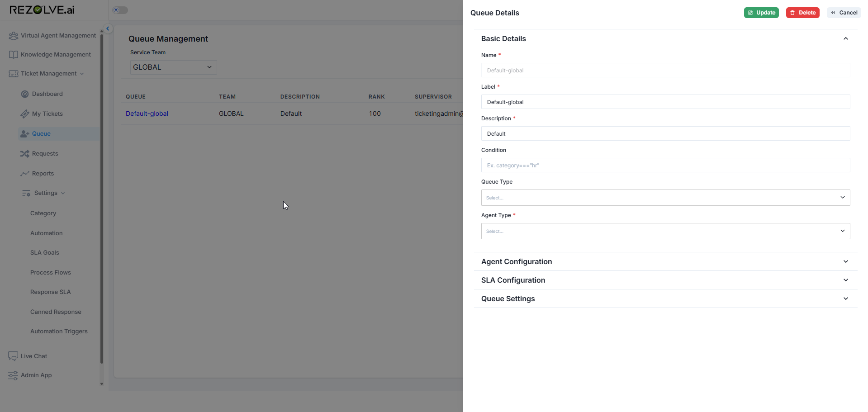The width and height of the screenshot is (868, 412).
Task: Open the Queue Type select dropdown
Action: [665, 198]
